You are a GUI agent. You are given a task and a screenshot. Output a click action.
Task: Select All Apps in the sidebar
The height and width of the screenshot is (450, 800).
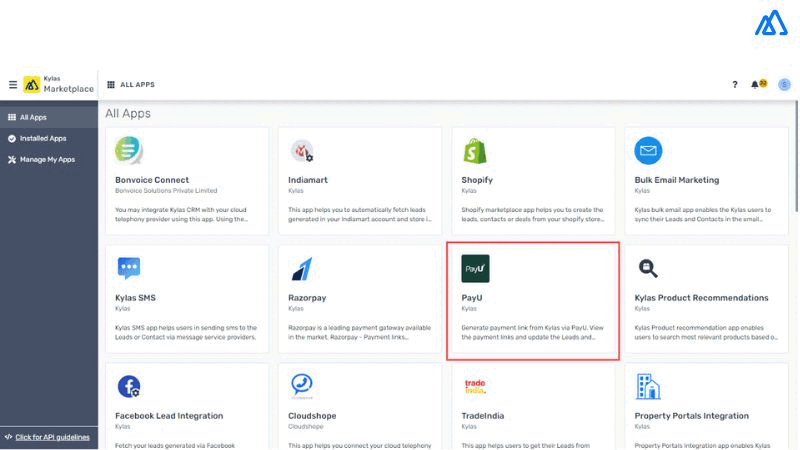pyautogui.click(x=33, y=117)
